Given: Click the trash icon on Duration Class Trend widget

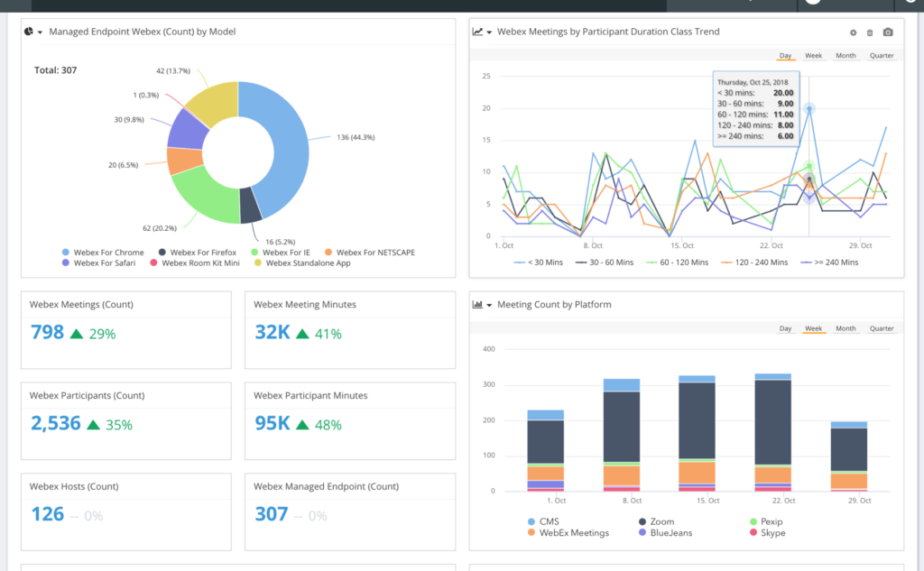Looking at the screenshot, I should (868, 31).
